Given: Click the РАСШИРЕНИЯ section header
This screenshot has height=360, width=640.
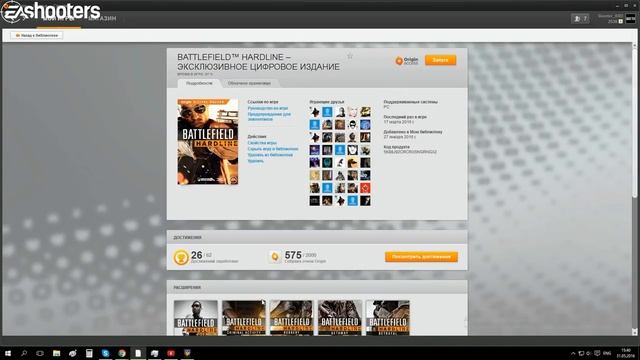Looking at the screenshot, I should [187, 287].
